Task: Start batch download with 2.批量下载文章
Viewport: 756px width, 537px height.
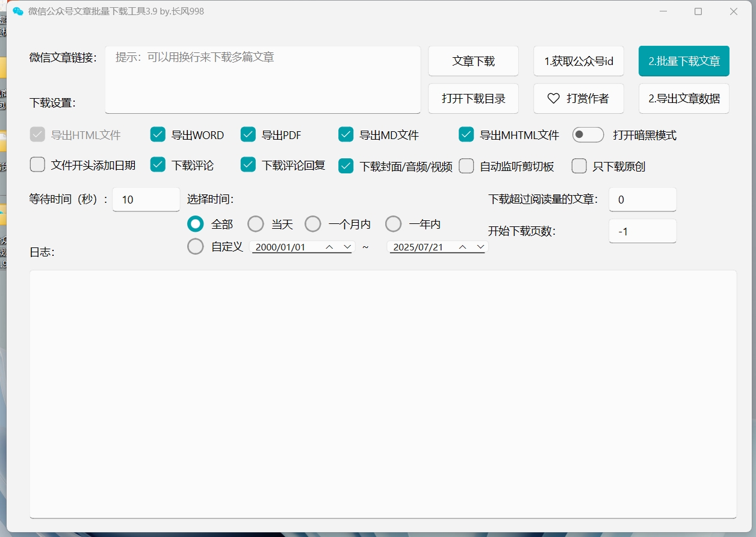Action: tap(684, 61)
